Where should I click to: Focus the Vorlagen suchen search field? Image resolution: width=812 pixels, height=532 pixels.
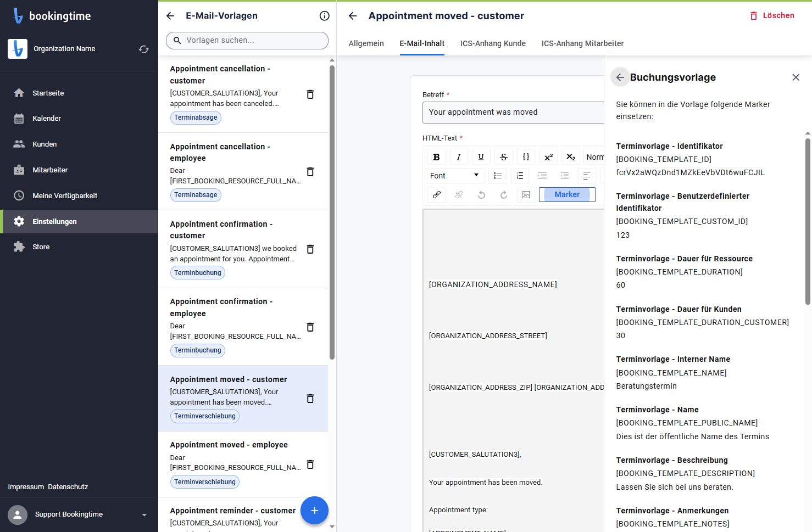[x=247, y=40]
